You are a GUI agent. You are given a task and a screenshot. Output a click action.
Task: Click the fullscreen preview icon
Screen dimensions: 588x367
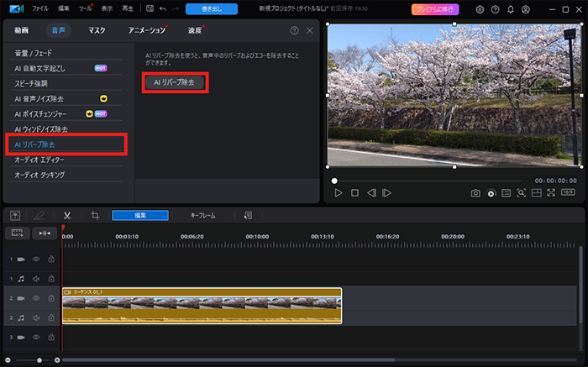(x=551, y=193)
